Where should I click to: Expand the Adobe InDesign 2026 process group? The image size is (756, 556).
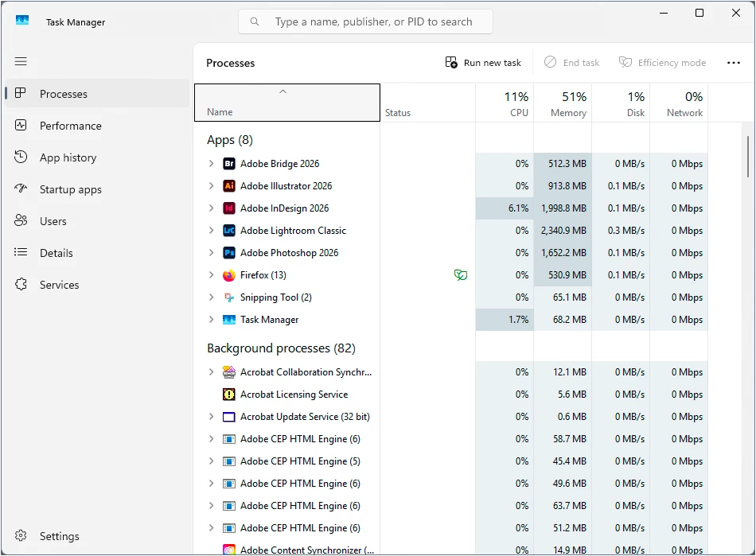[x=211, y=208]
